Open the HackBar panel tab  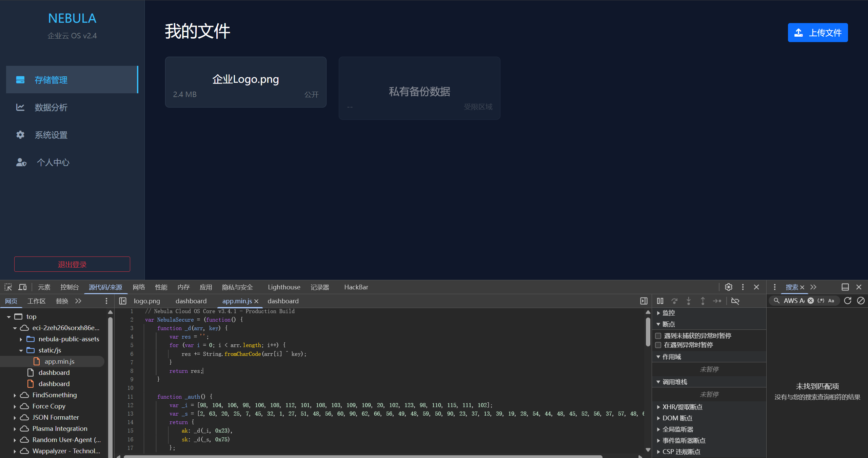(356, 287)
